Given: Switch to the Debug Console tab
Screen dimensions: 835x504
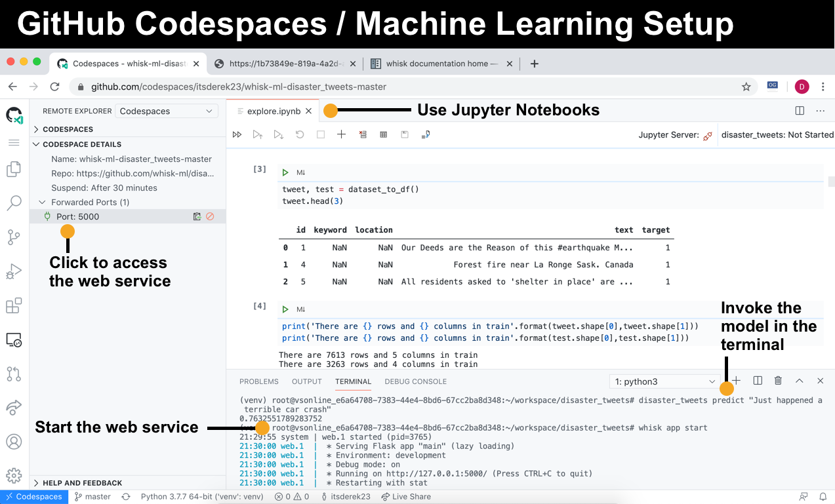Looking at the screenshot, I should [x=415, y=381].
